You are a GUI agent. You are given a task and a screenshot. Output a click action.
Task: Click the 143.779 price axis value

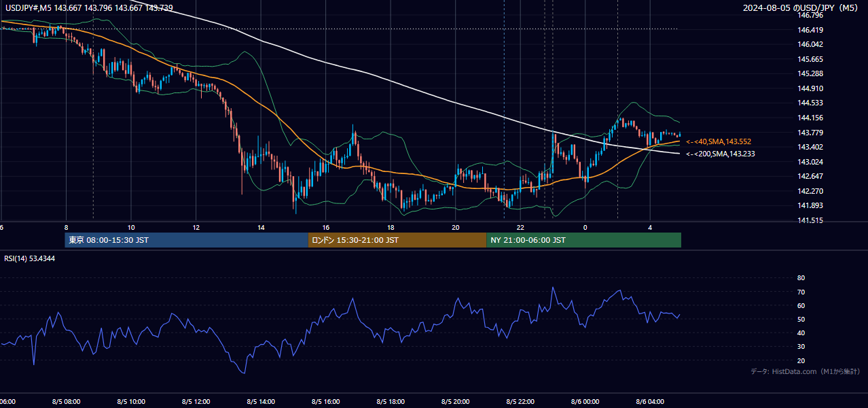point(810,133)
